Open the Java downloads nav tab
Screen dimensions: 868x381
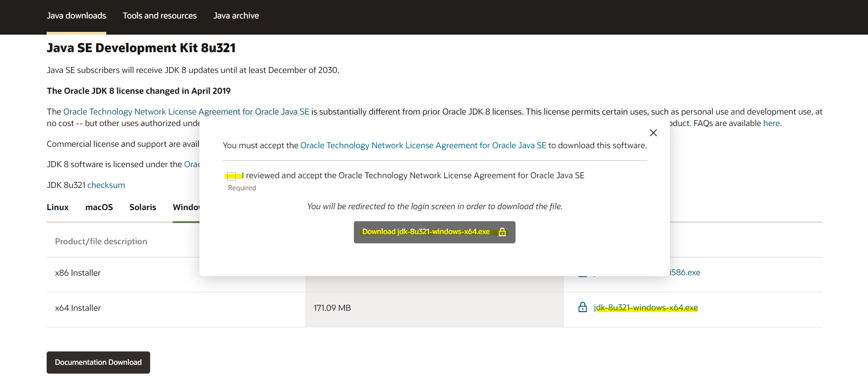pos(76,16)
